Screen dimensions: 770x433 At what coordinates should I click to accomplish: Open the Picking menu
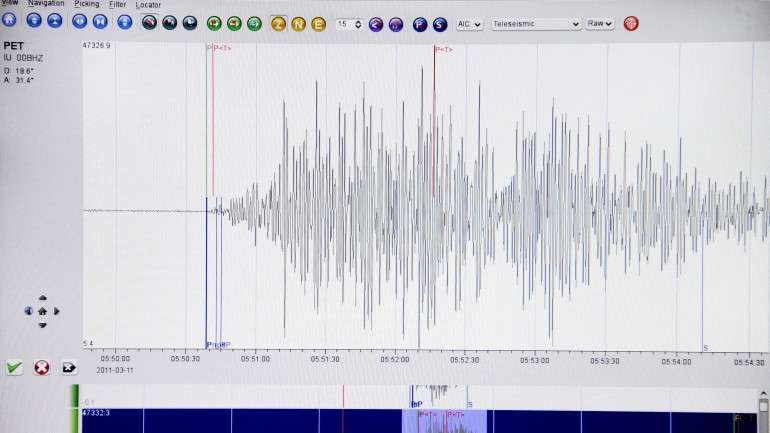[x=86, y=4]
